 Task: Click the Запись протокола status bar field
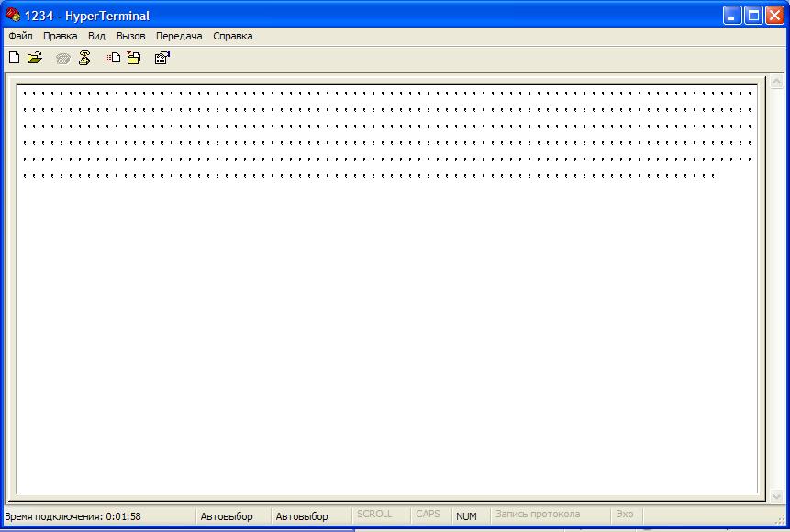click(538, 515)
